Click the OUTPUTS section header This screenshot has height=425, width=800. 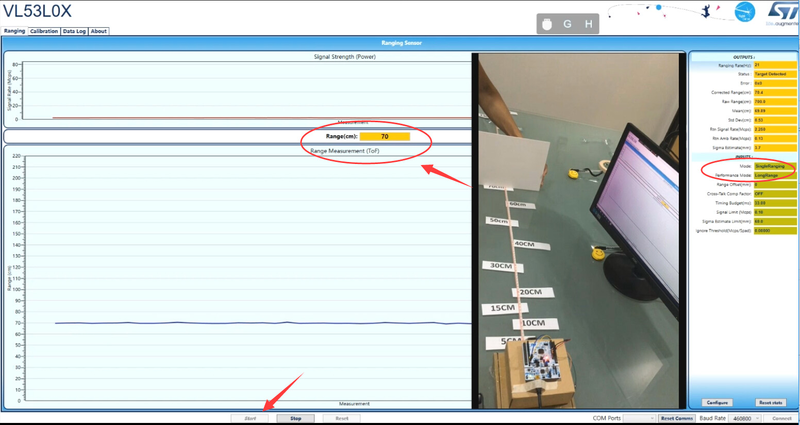[x=742, y=57]
